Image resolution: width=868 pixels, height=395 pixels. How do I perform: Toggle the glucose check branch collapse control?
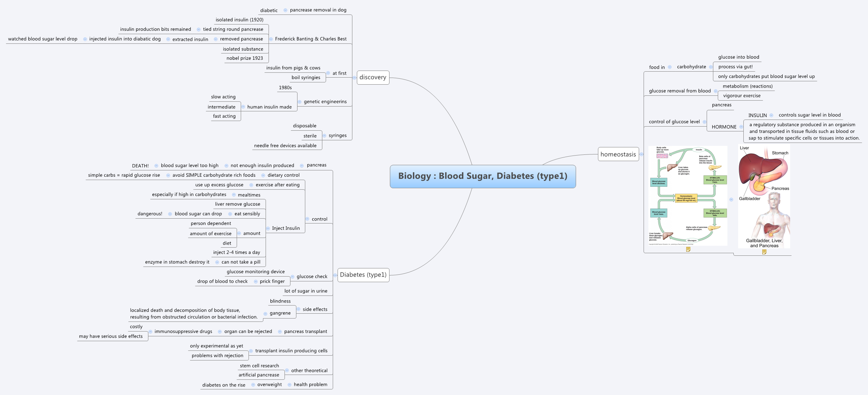pos(292,277)
